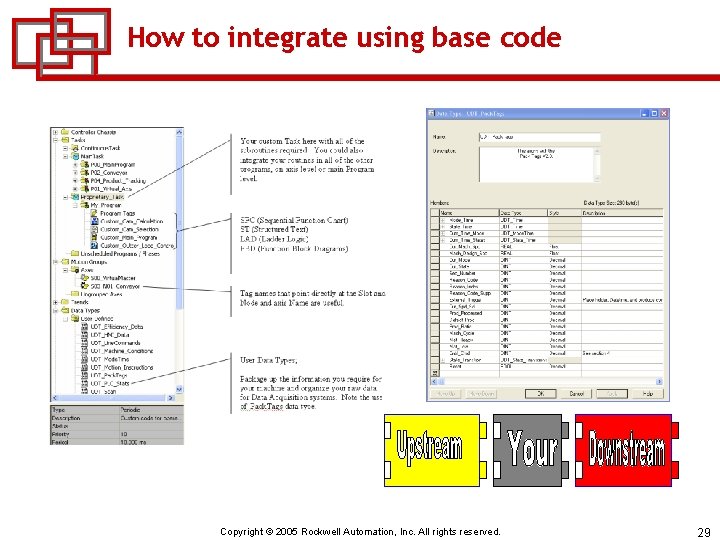The height and width of the screenshot is (540, 720).
Task: Click the data type Name field
Action: pyautogui.click(x=540, y=137)
